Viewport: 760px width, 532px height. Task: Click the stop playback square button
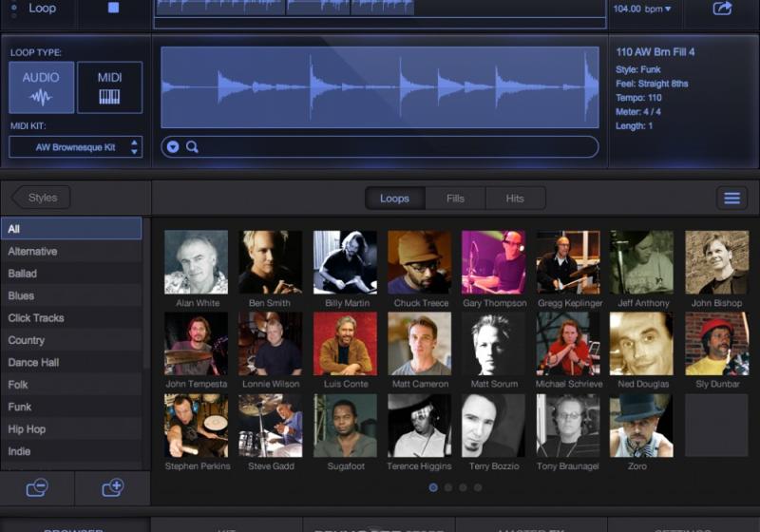(x=113, y=9)
